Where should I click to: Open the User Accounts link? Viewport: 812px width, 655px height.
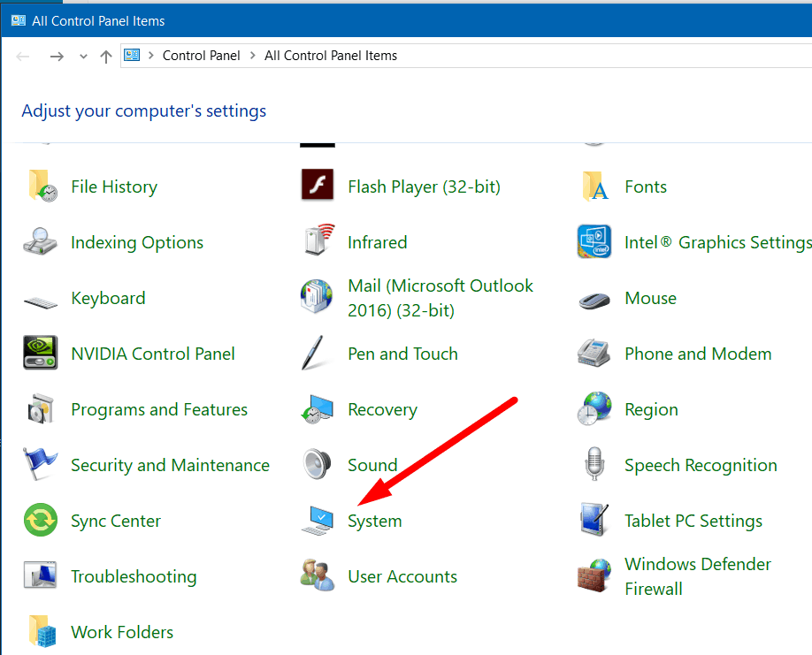tap(402, 576)
